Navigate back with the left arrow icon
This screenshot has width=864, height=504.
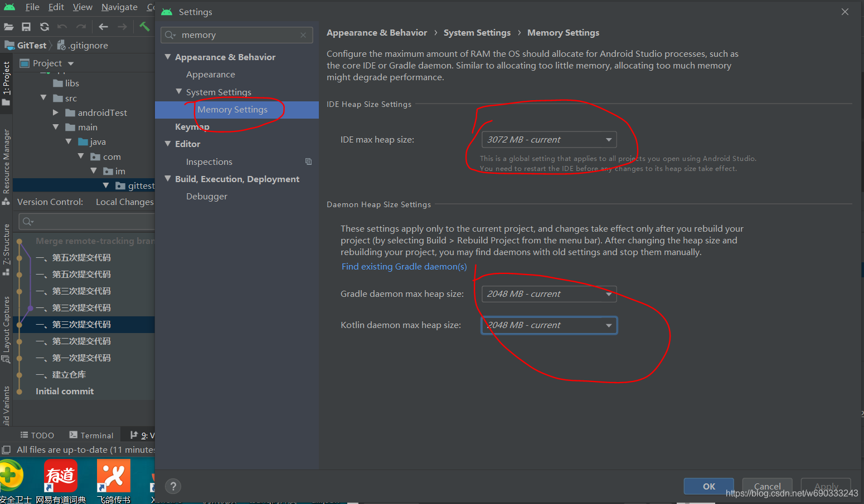click(103, 27)
